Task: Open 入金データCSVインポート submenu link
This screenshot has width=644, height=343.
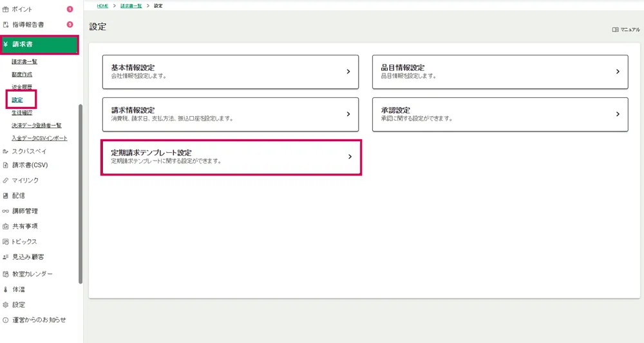Action: [39, 138]
